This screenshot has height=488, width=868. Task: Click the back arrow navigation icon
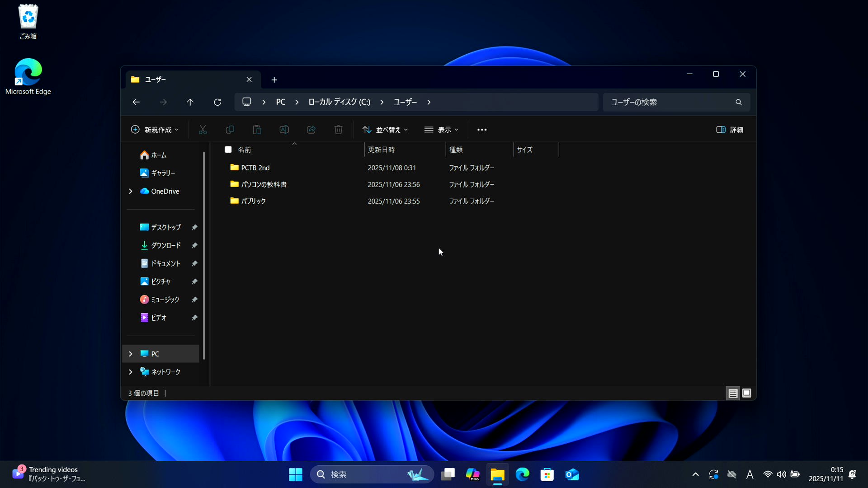136,102
